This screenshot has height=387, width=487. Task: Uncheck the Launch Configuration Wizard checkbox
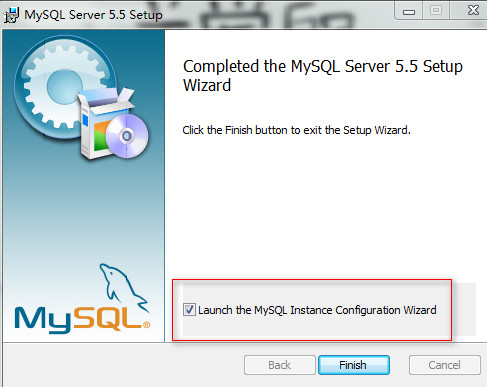coord(189,310)
